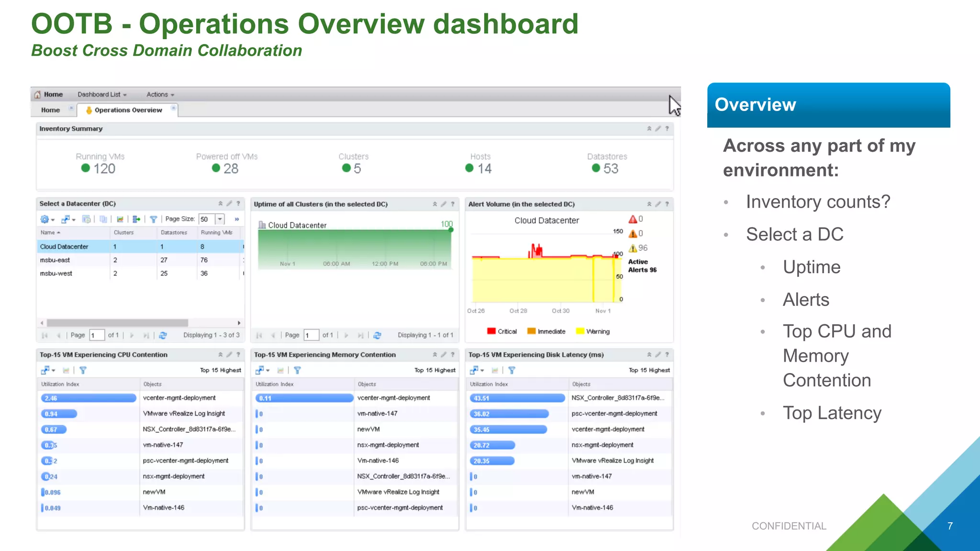Toggle the Immediate legend swatch

tap(531, 331)
